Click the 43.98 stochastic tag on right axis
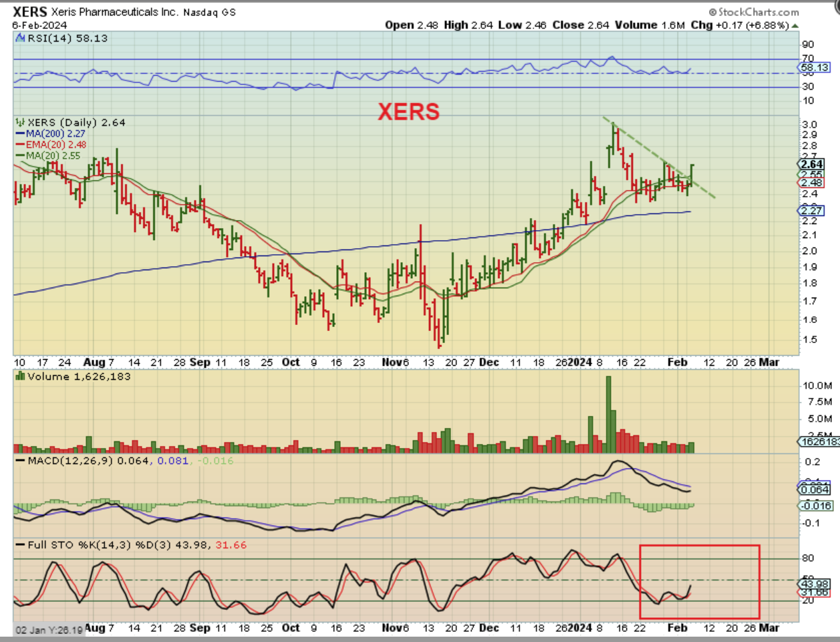 click(815, 584)
